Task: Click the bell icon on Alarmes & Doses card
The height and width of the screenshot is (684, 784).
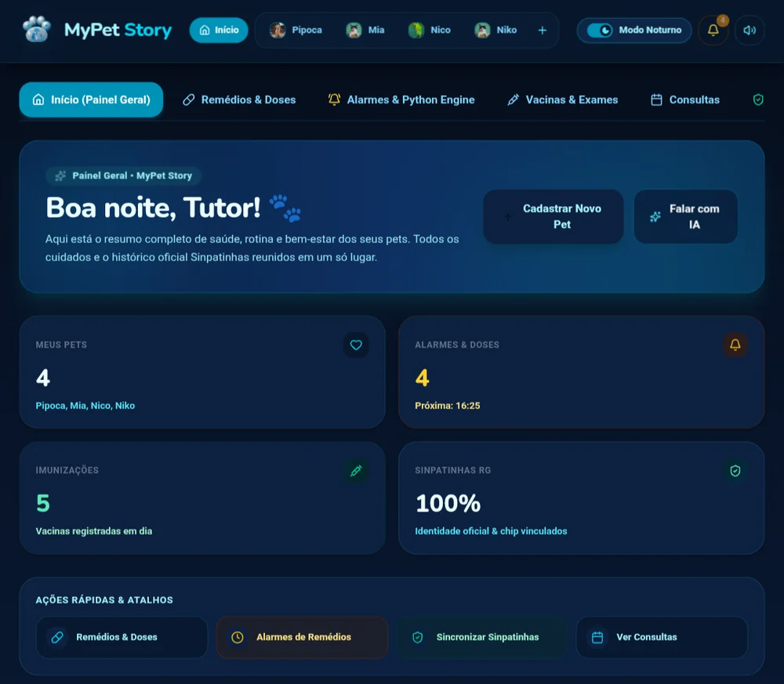Action: point(735,345)
